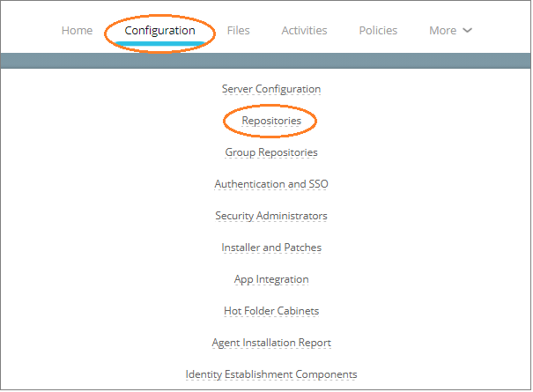
Task: Switch to the Files tab
Action: pos(238,31)
